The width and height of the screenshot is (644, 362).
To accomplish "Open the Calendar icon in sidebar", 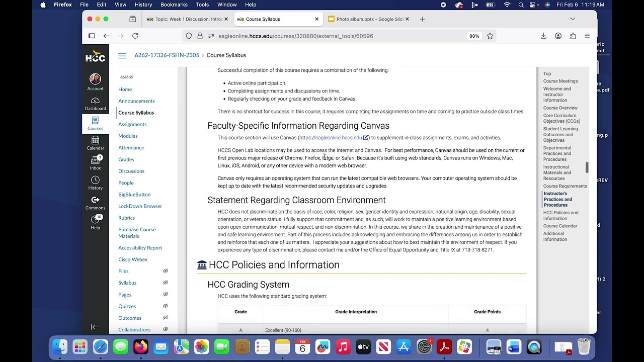I will 95,143.
